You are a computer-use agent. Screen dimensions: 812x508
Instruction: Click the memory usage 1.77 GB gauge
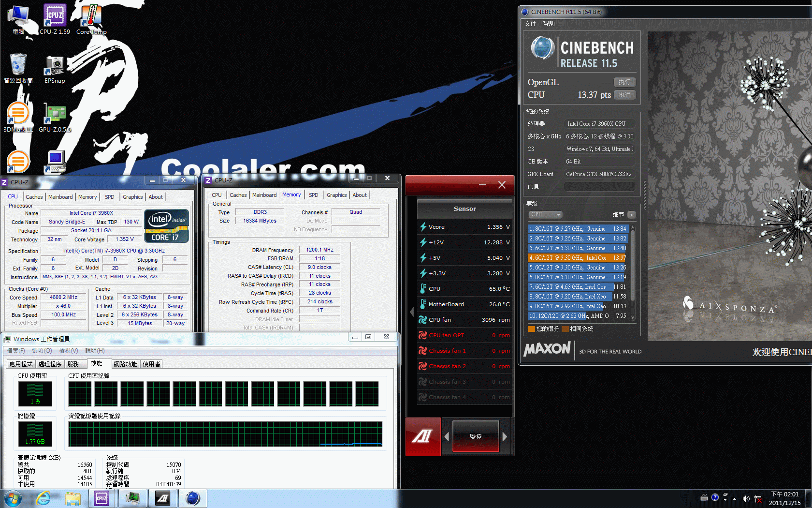coord(35,434)
